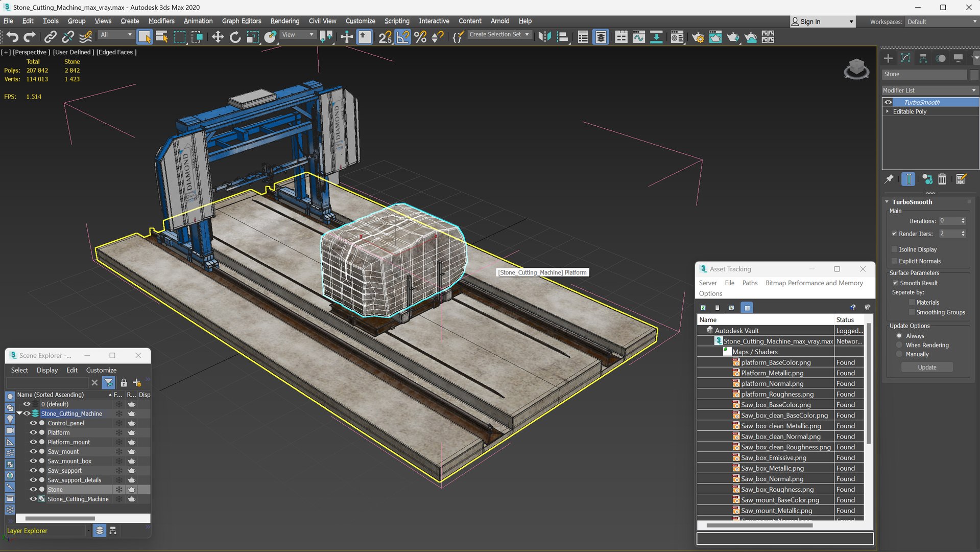Click the Mirror tool icon
Image resolution: width=980 pixels, height=552 pixels.
[544, 37]
